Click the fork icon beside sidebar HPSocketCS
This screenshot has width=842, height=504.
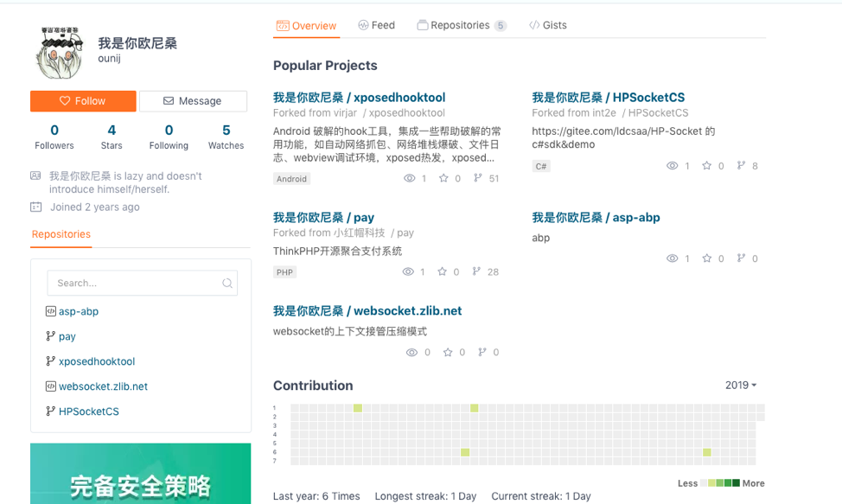point(50,411)
